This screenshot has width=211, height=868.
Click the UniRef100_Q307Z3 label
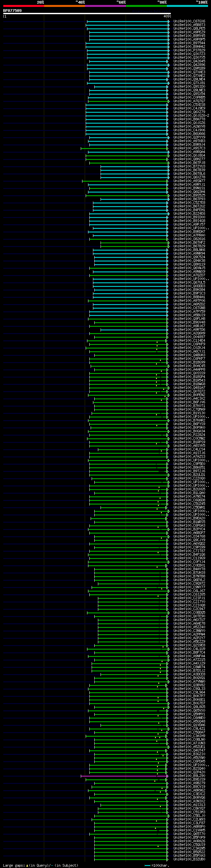[189, 54]
